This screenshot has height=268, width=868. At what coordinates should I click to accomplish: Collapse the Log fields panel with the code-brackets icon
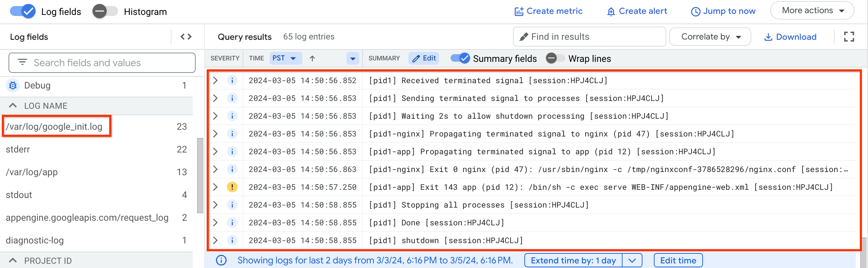186,37
